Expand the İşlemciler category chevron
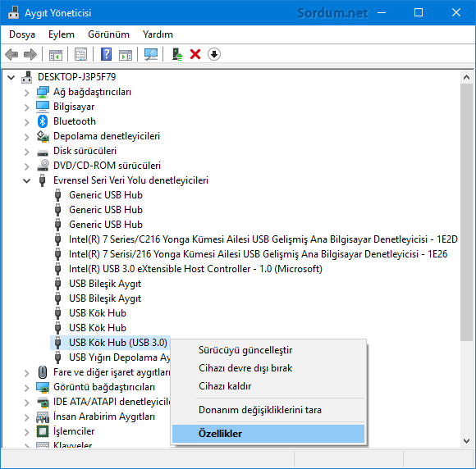This screenshot has height=469, width=476. click(27, 432)
